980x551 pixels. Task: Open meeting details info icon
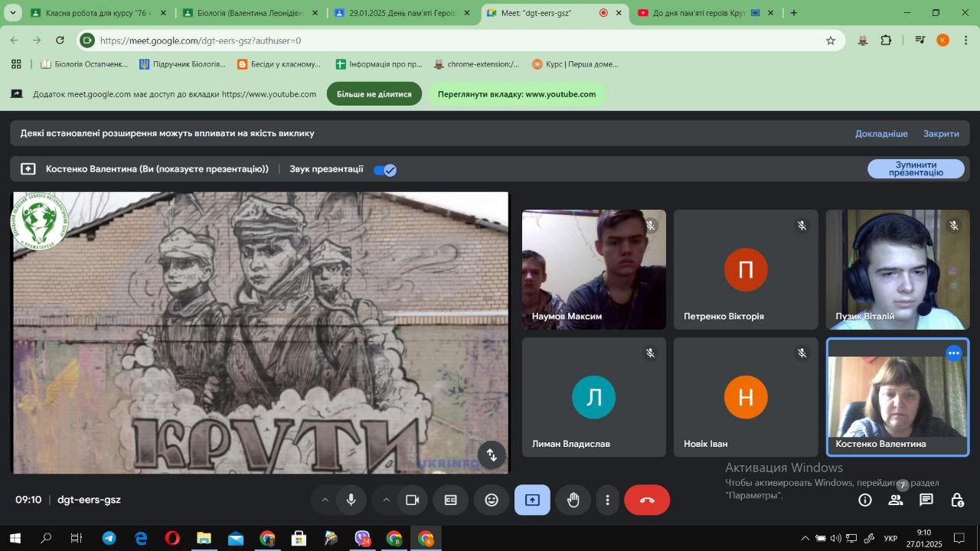pos(865,500)
